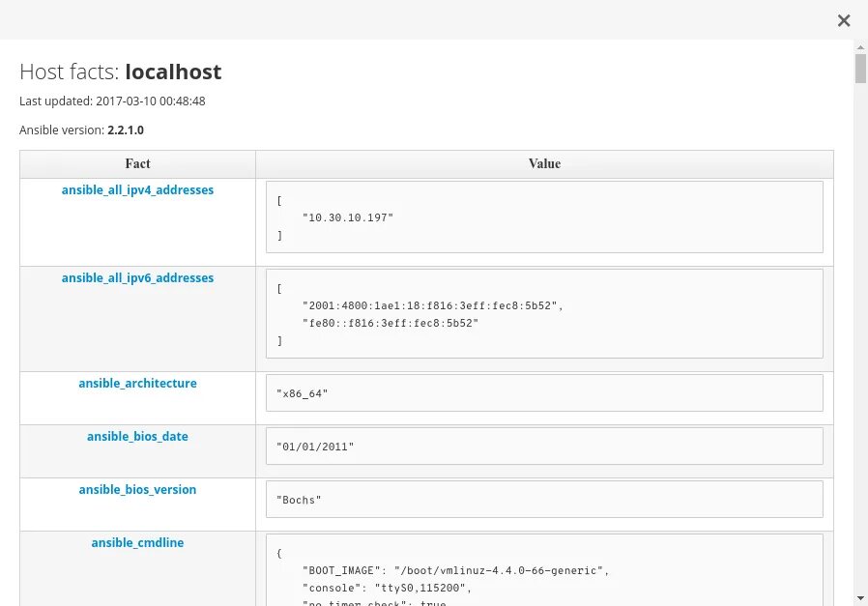
Task: Click the scrollbar down arrow
Action: pyautogui.click(x=860, y=598)
